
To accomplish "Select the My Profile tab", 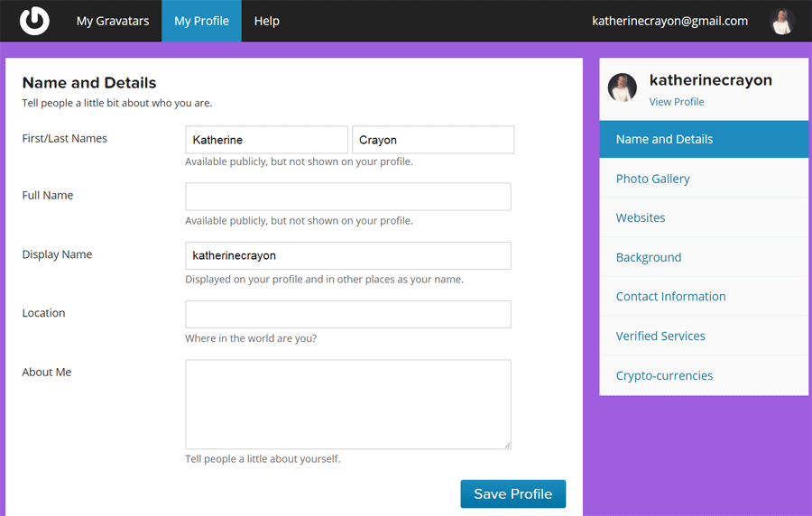I will coord(201,21).
